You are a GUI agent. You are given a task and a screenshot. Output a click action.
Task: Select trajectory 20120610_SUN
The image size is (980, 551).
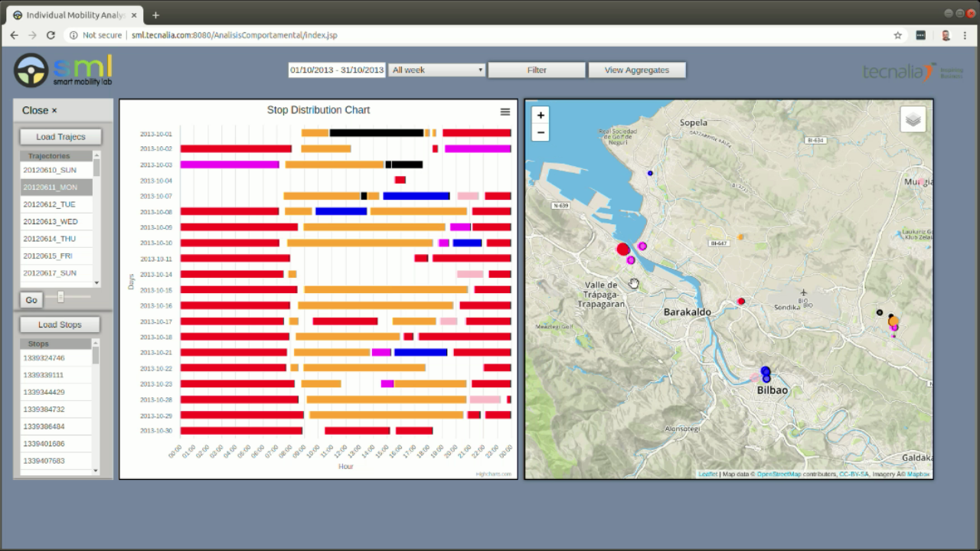coord(56,170)
